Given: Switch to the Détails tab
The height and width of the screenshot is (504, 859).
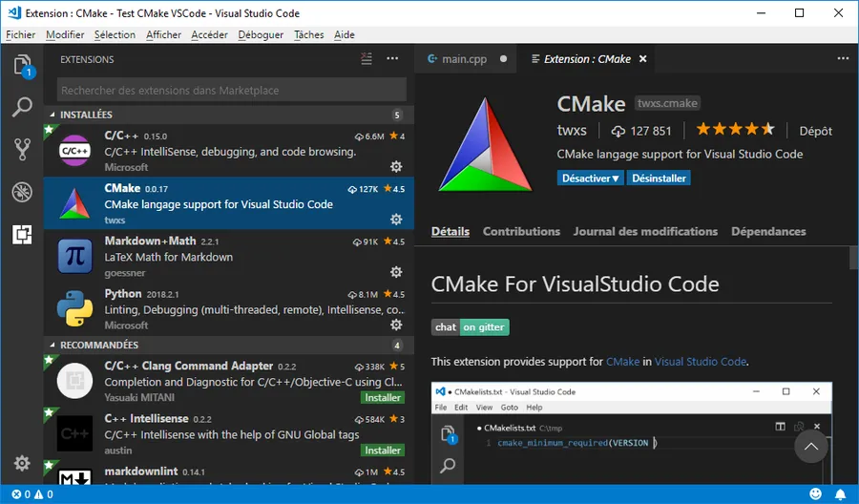Looking at the screenshot, I should [x=450, y=231].
